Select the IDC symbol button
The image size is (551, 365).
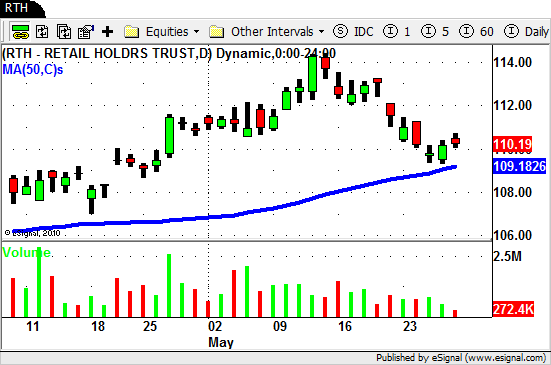point(353,31)
